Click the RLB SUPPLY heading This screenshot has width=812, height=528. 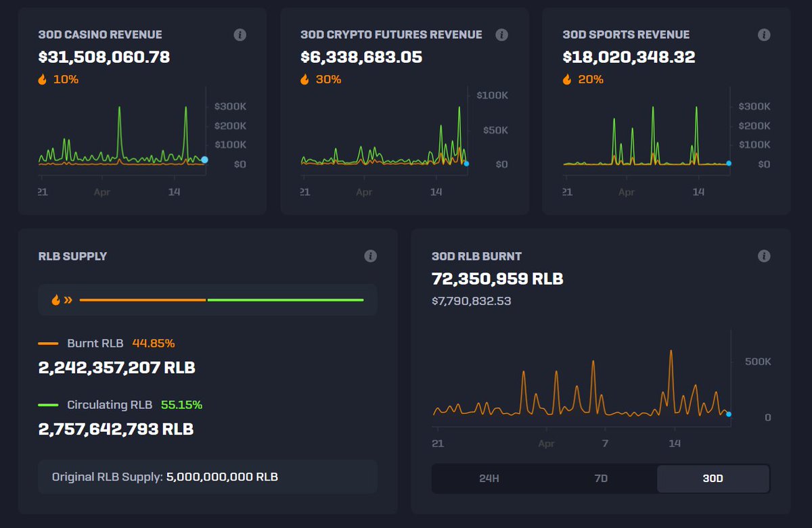click(x=72, y=256)
